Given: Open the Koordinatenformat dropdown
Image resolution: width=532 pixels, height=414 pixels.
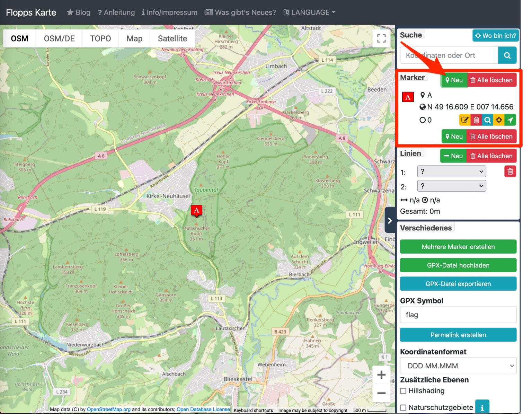Looking at the screenshot, I should pyautogui.click(x=458, y=366).
